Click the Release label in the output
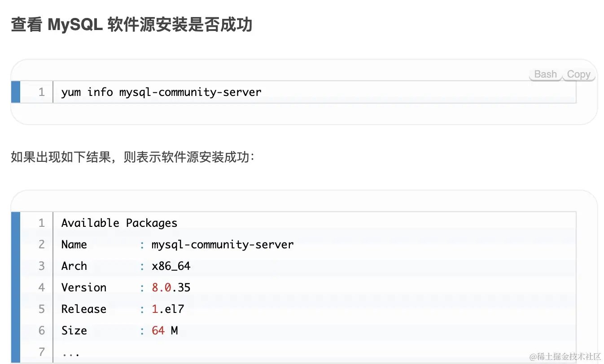604x364 pixels. click(x=84, y=309)
